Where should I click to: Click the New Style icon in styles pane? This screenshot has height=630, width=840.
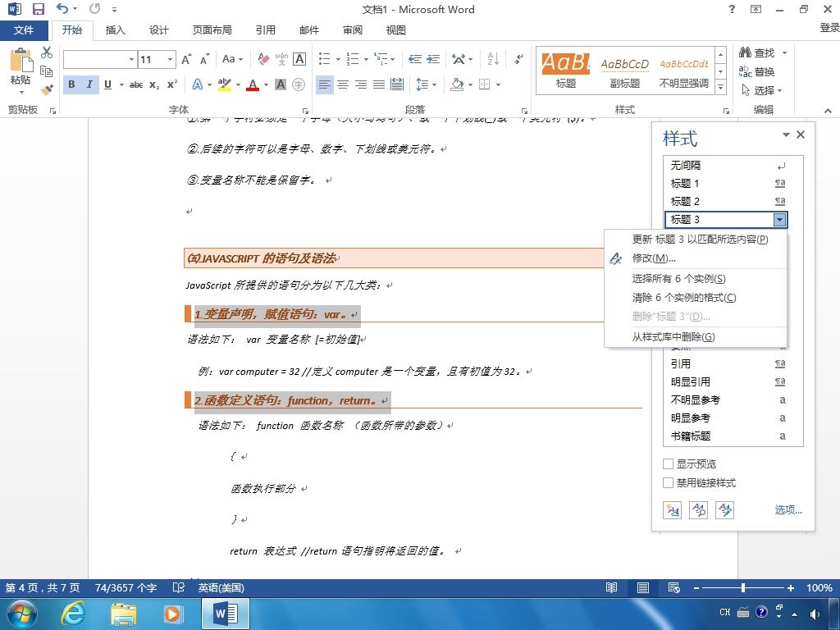click(x=672, y=510)
